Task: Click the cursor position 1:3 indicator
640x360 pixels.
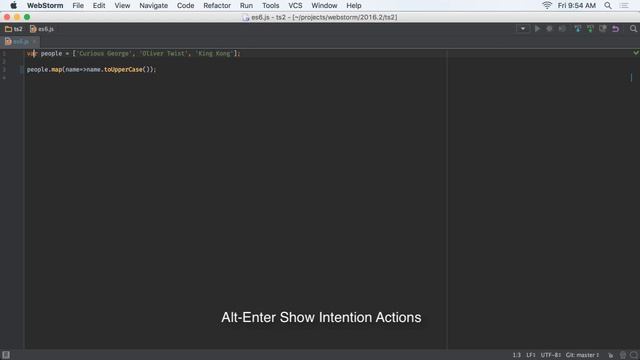Action: [516, 355]
